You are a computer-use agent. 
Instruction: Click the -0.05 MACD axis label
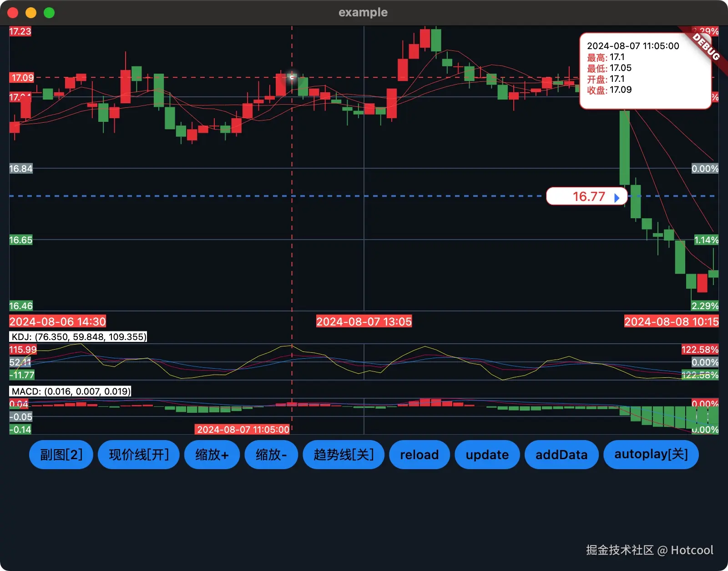(21, 417)
